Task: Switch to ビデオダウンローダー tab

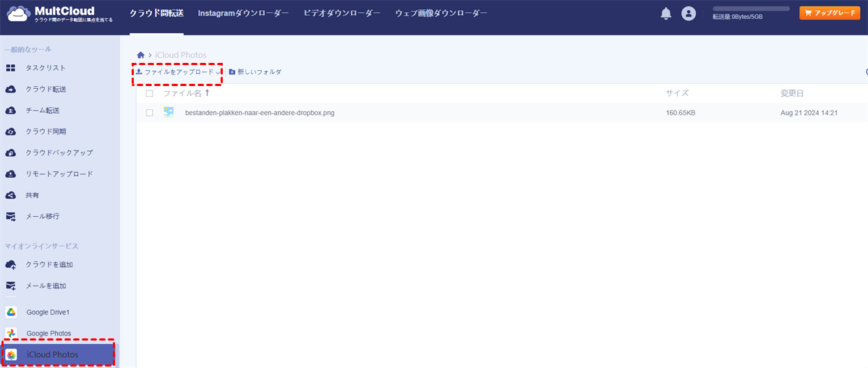Action: pyautogui.click(x=341, y=13)
